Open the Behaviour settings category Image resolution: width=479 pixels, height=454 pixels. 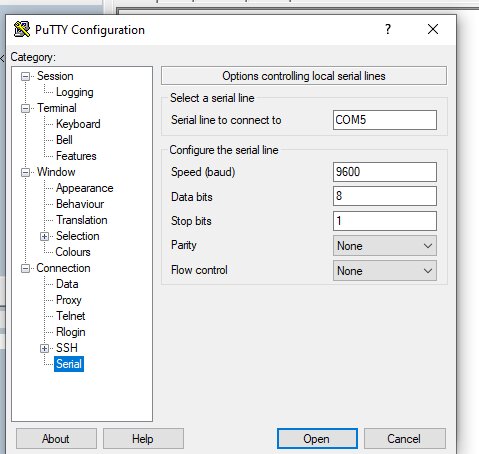click(80, 204)
